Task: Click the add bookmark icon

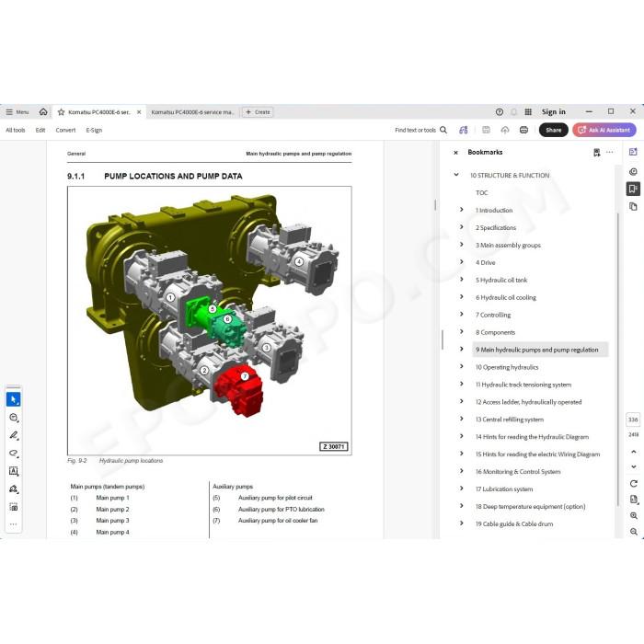Action: pos(596,153)
